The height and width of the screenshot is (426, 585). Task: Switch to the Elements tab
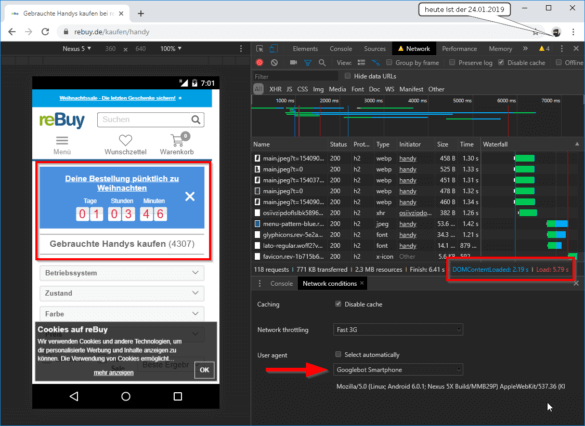[305, 48]
